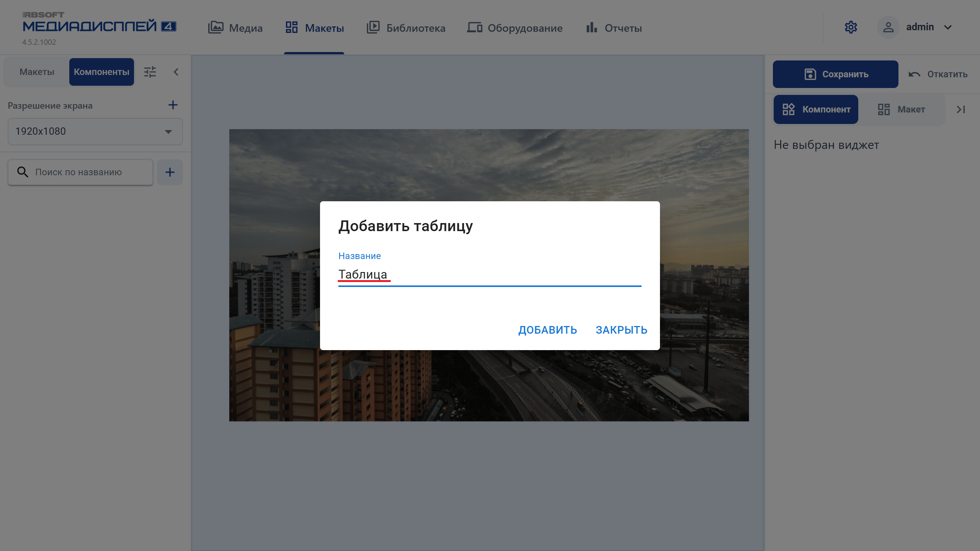Click the admin user avatar icon
This screenshot has width=980, height=551.
(x=888, y=27)
